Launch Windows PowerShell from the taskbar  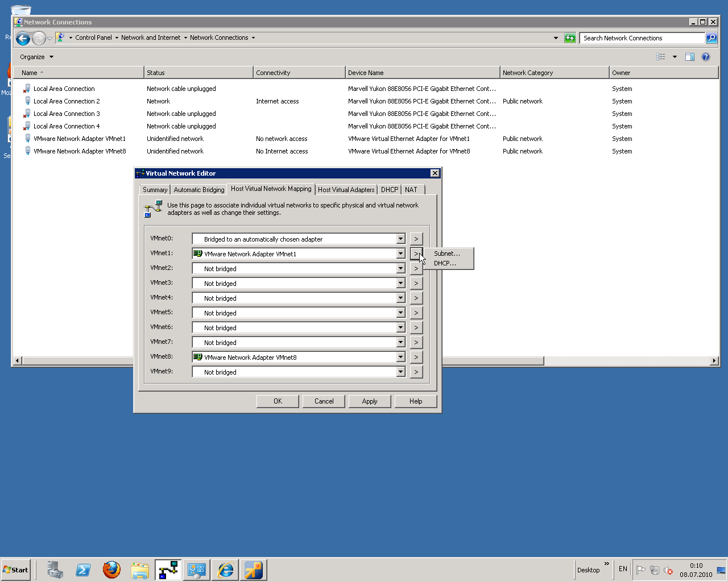click(83, 569)
